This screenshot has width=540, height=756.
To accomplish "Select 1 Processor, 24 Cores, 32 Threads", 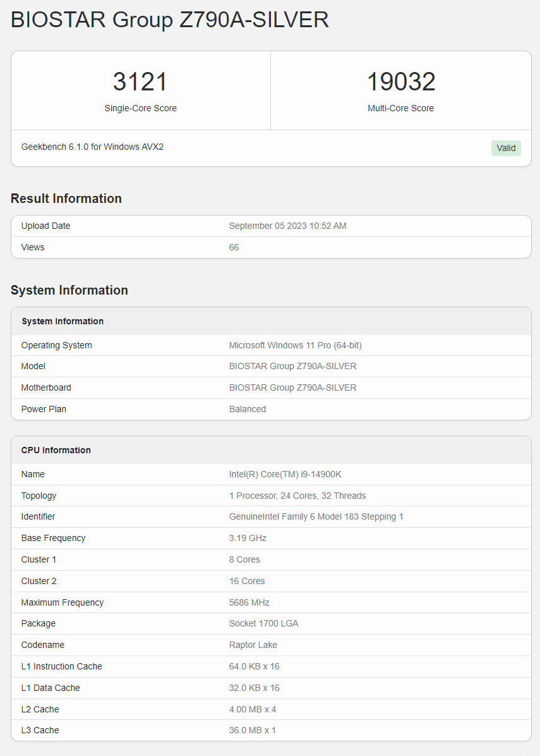I will 297,496.
